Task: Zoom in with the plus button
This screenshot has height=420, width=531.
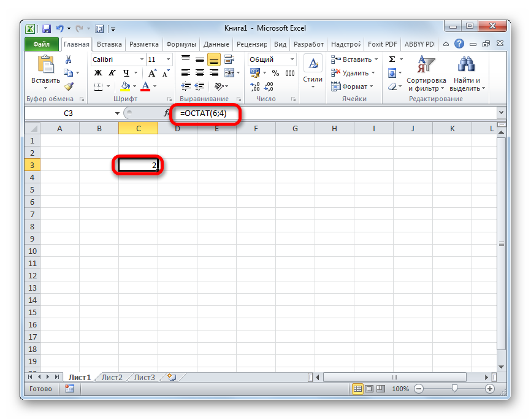Action: tap(490, 389)
